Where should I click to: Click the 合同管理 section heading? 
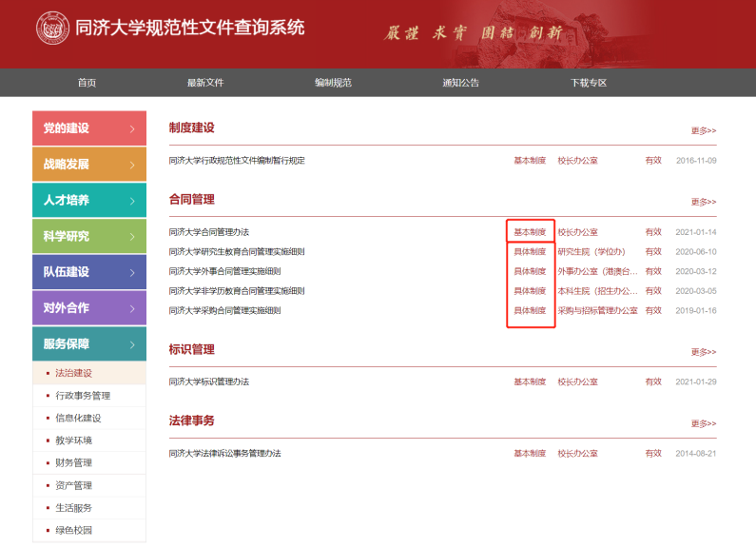tap(191, 199)
